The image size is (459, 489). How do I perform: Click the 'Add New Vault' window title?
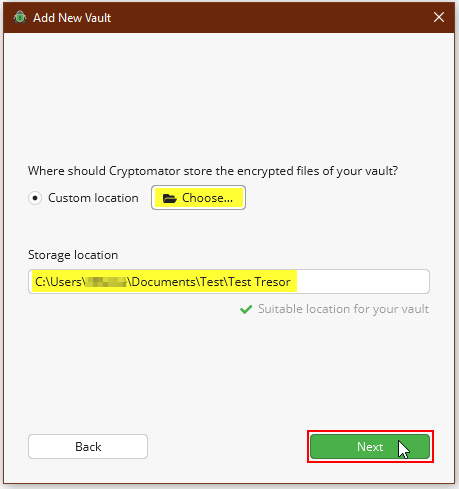[x=72, y=18]
